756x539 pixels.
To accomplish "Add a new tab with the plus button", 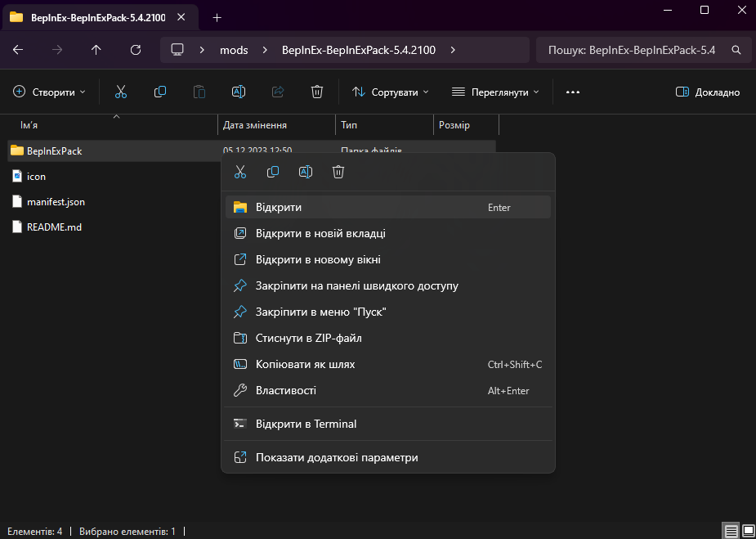I will click(x=217, y=18).
